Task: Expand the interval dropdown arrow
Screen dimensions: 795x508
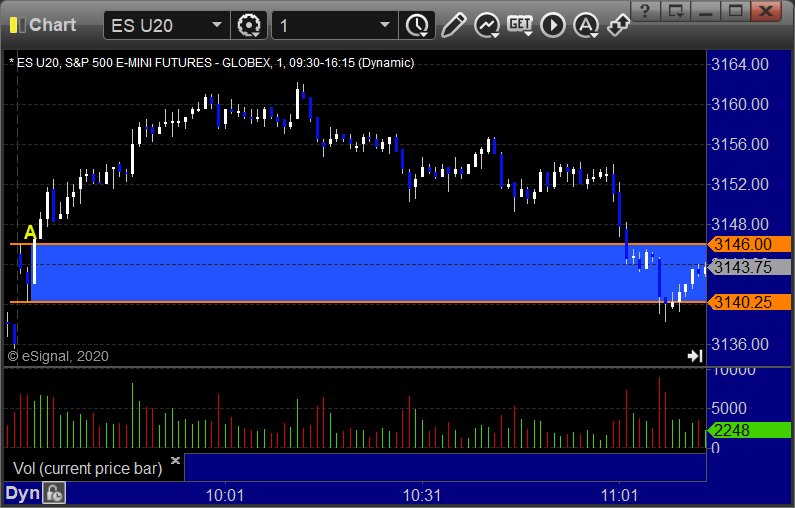Action: [385, 25]
